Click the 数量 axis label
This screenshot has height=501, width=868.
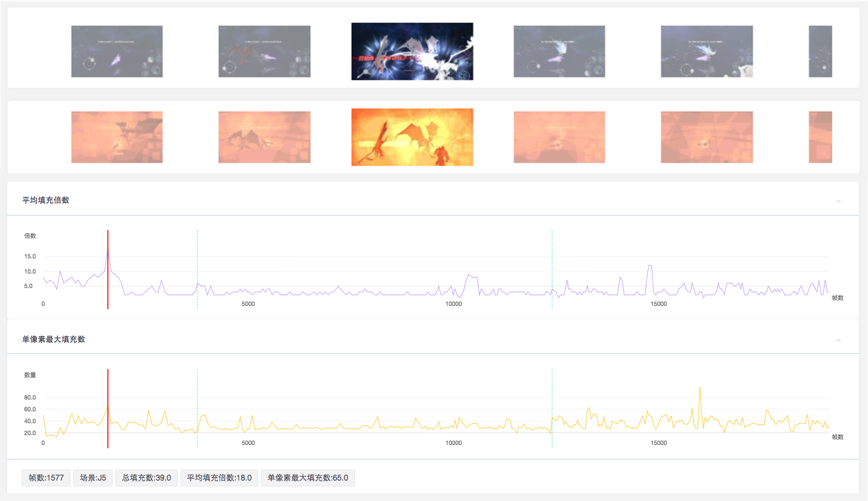(x=30, y=374)
